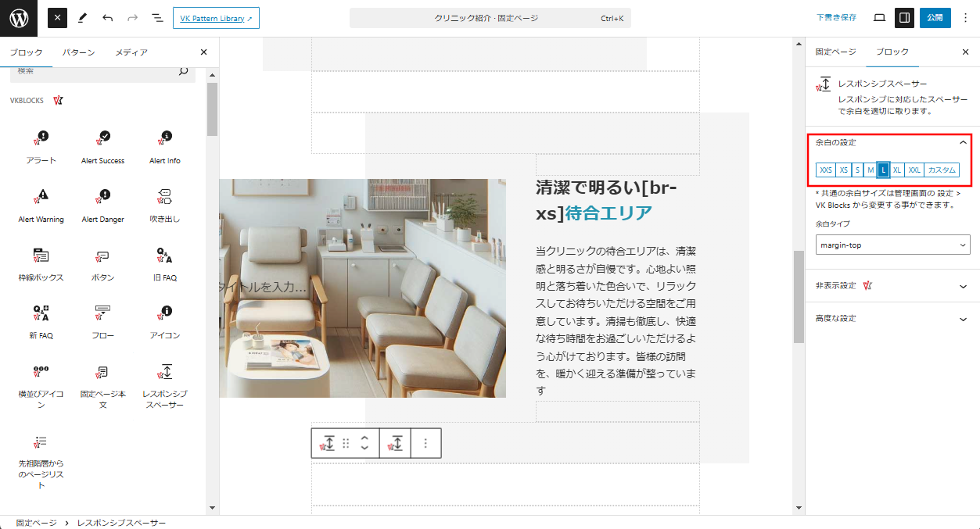Toggle the settings sidebar panel
Viewport: 980px width, 529px height.
904,18
